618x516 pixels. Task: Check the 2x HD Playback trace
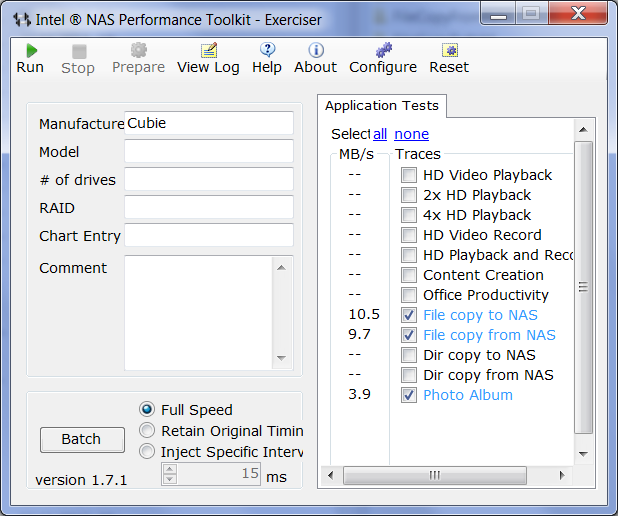click(409, 195)
